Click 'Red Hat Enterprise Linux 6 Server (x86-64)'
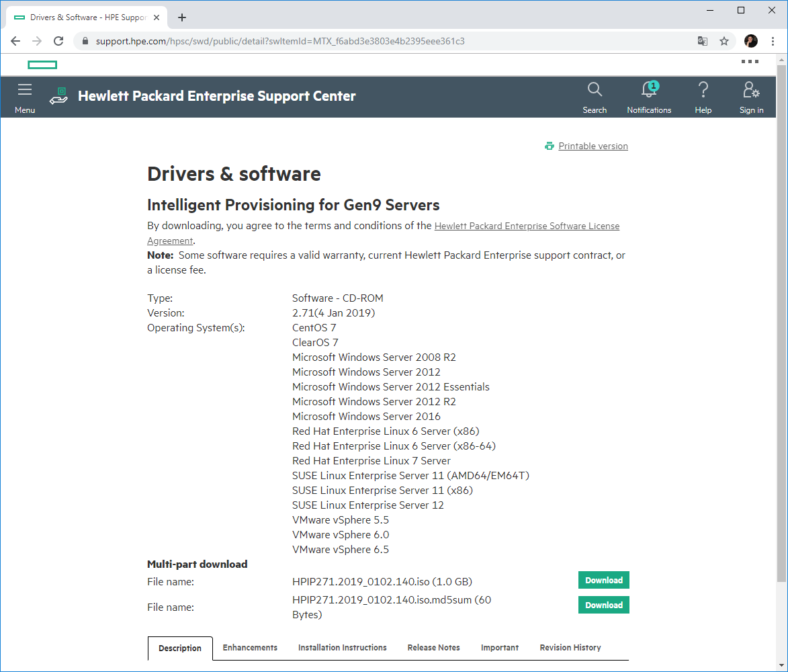Image resolution: width=788 pixels, height=672 pixels. [x=394, y=446]
